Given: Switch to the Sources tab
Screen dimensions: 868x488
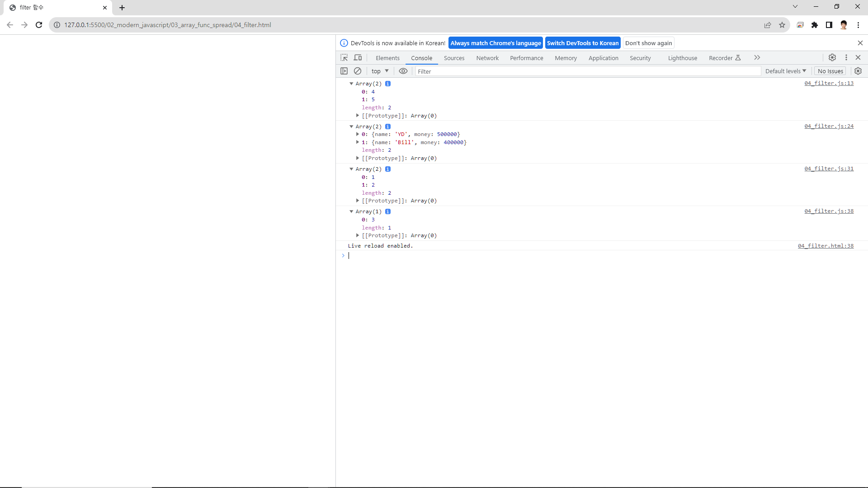Looking at the screenshot, I should click(x=454, y=58).
